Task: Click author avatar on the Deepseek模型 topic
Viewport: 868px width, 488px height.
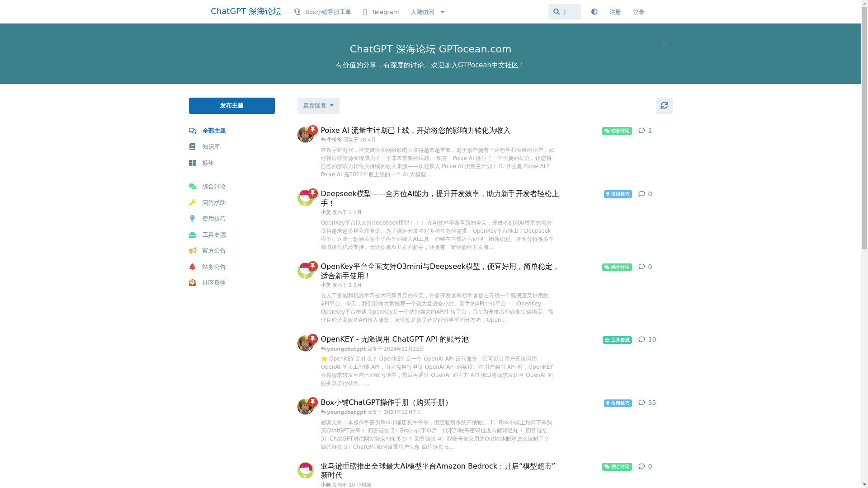Action: point(305,198)
